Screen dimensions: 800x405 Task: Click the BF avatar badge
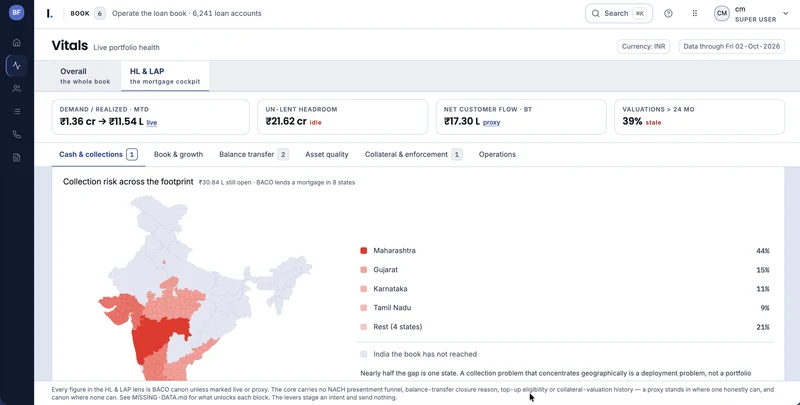click(16, 13)
